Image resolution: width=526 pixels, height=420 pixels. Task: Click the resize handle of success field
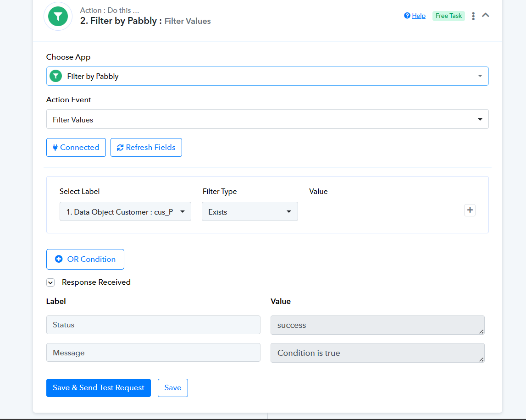[x=482, y=332]
